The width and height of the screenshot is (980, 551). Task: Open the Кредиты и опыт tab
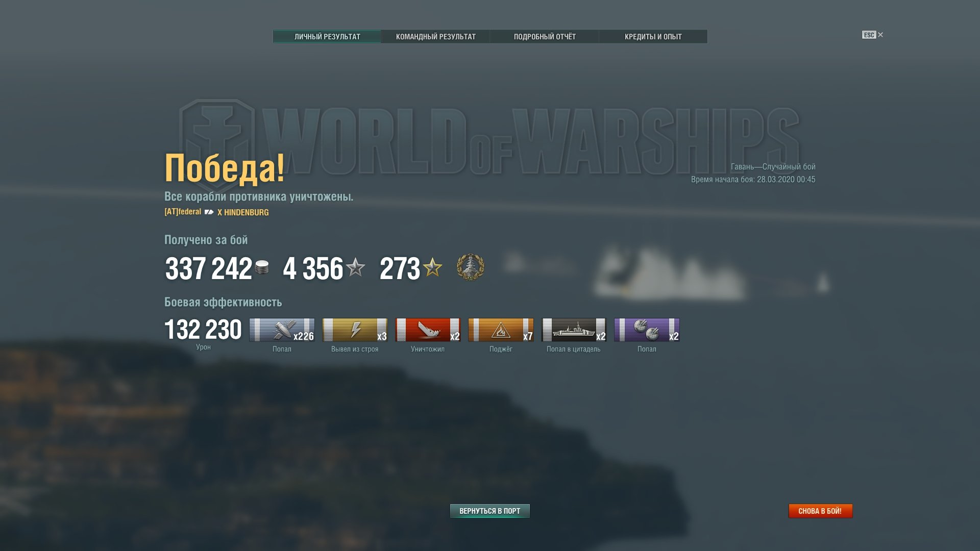pyautogui.click(x=653, y=36)
